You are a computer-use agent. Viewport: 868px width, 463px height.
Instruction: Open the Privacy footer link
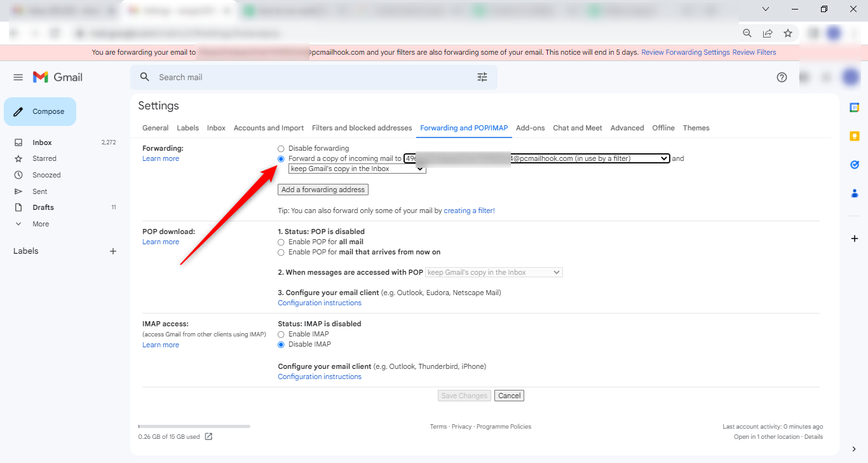point(462,427)
